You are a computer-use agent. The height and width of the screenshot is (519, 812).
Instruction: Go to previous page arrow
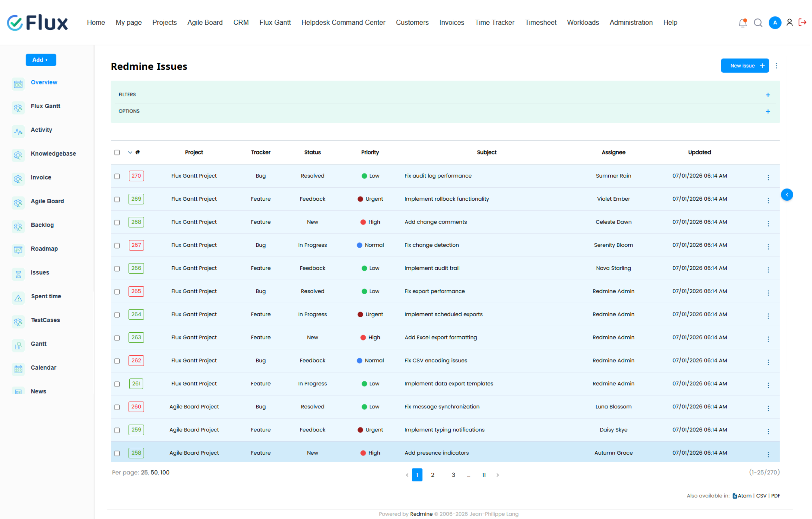click(407, 475)
